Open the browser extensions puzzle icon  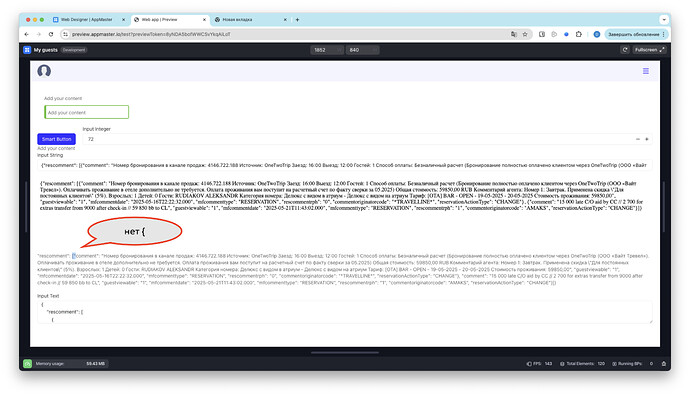(578, 34)
